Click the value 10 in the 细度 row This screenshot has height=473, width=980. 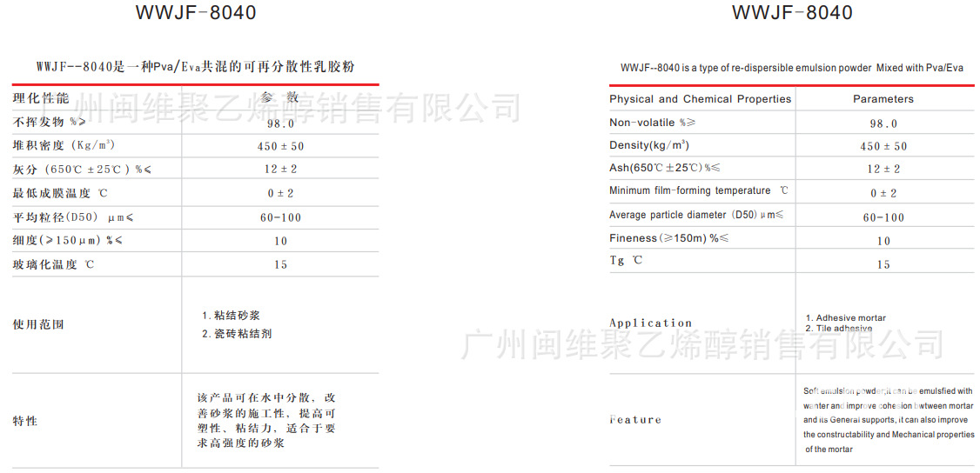(280, 241)
